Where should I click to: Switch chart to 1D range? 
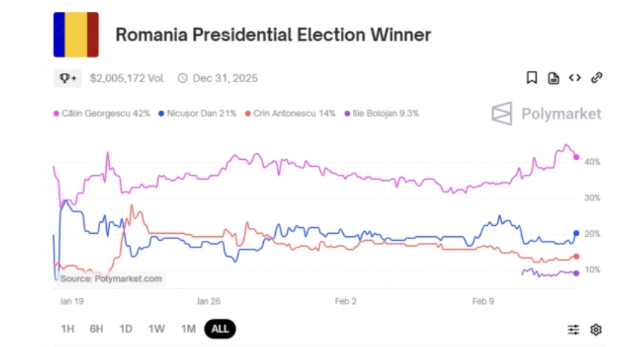coord(125,329)
